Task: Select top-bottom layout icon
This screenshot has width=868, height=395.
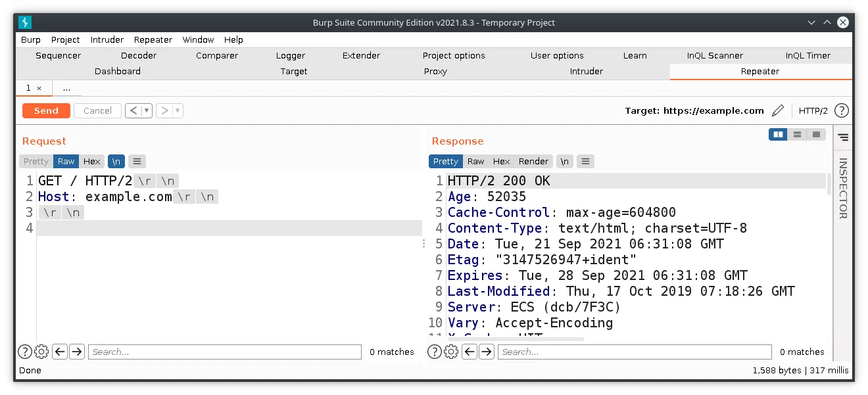Action: (797, 134)
